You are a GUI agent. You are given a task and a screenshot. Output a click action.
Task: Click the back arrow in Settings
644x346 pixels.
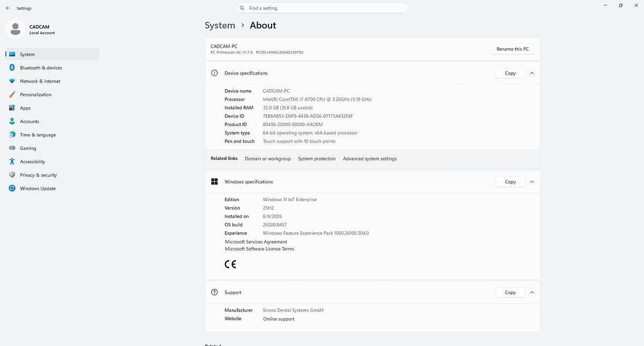coord(8,8)
